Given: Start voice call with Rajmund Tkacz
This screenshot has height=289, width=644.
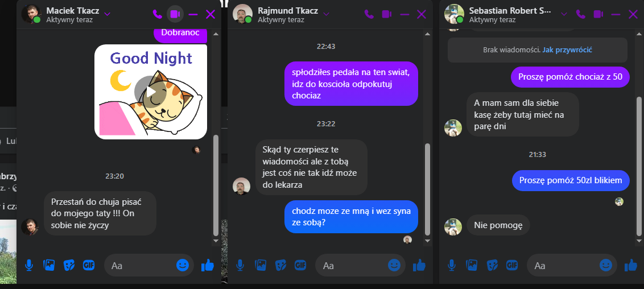Looking at the screenshot, I should point(369,14).
